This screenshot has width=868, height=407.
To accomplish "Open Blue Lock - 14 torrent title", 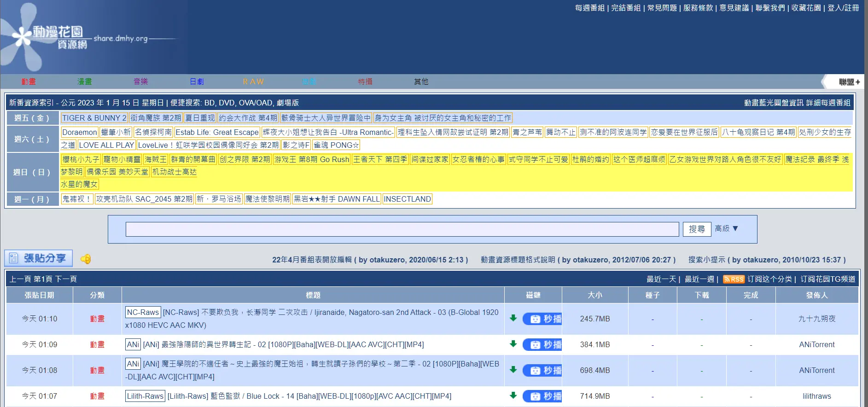I will click(x=309, y=396).
